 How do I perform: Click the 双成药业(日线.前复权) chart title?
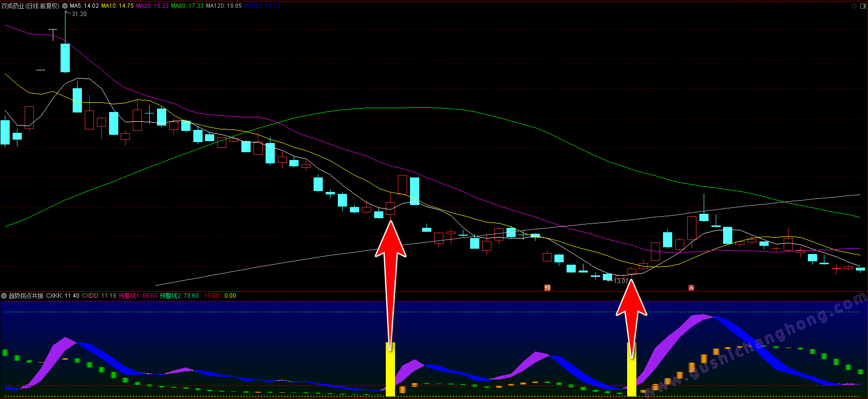pos(30,6)
